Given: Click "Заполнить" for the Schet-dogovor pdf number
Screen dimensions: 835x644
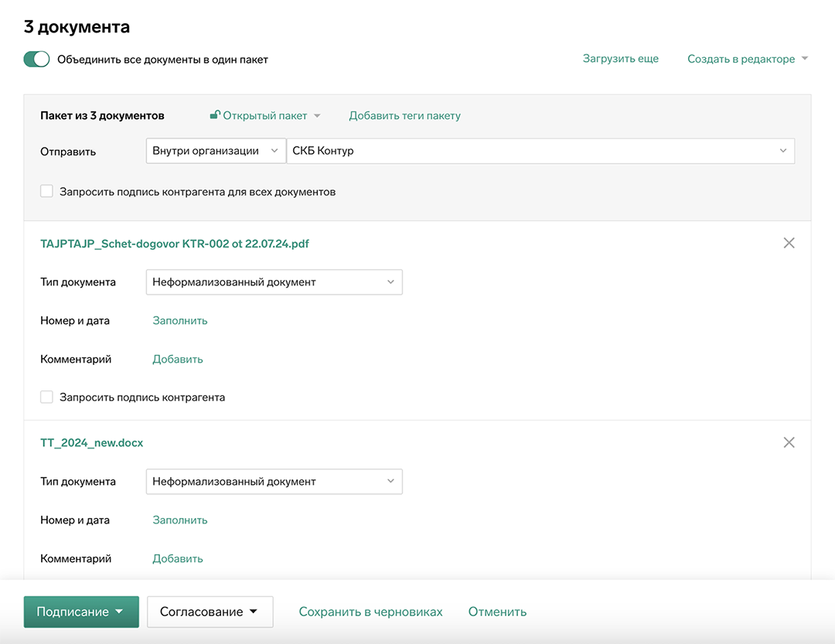Looking at the screenshot, I should 180,321.
